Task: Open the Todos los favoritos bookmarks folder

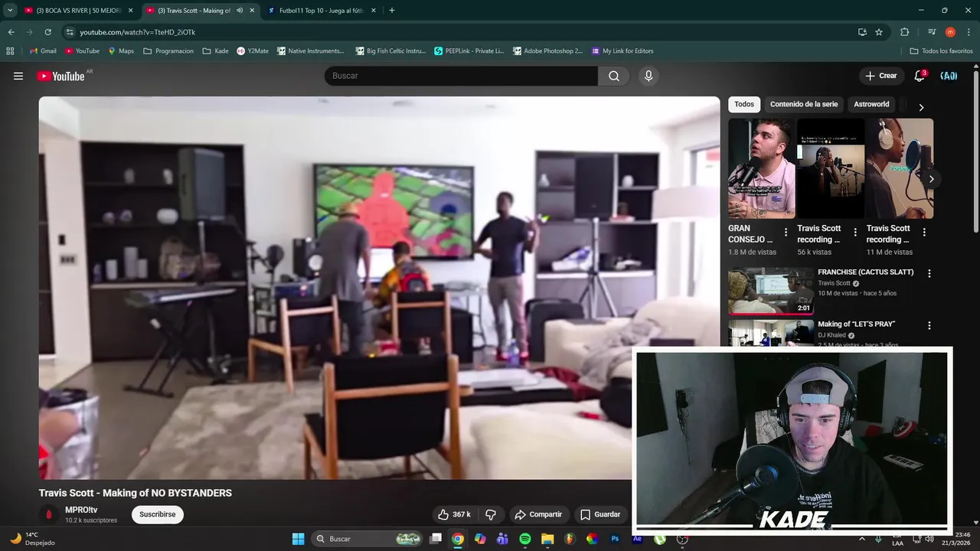Action: coord(941,51)
